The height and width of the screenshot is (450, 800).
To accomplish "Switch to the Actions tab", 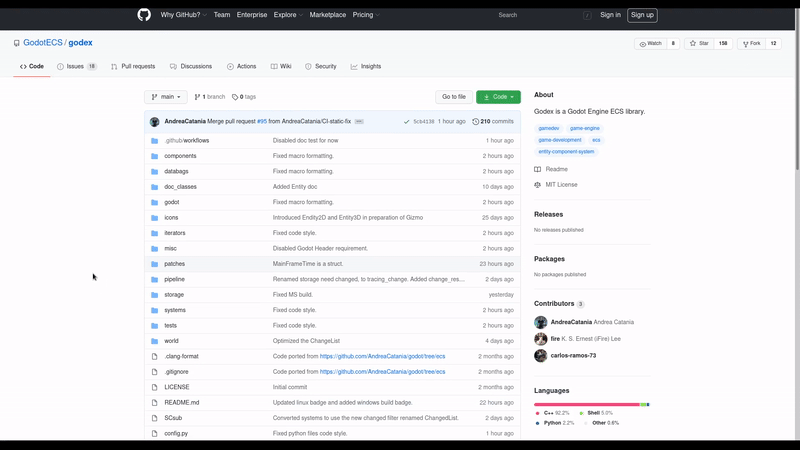I will pyautogui.click(x=241, y=66).
